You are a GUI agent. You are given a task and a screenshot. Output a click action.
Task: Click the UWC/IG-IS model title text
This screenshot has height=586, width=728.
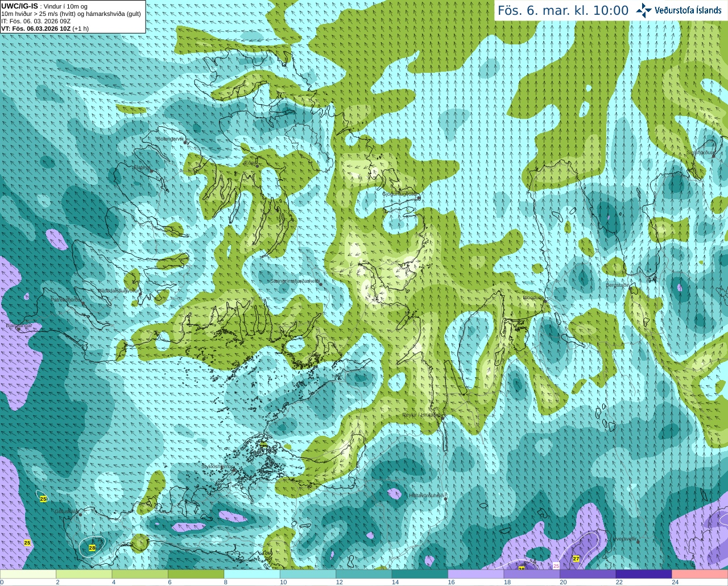19,6
